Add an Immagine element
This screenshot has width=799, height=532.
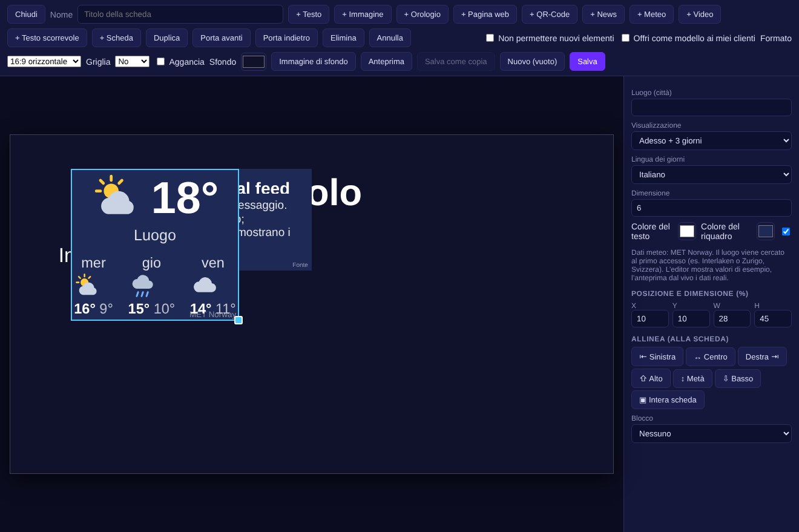click(363, 14)
